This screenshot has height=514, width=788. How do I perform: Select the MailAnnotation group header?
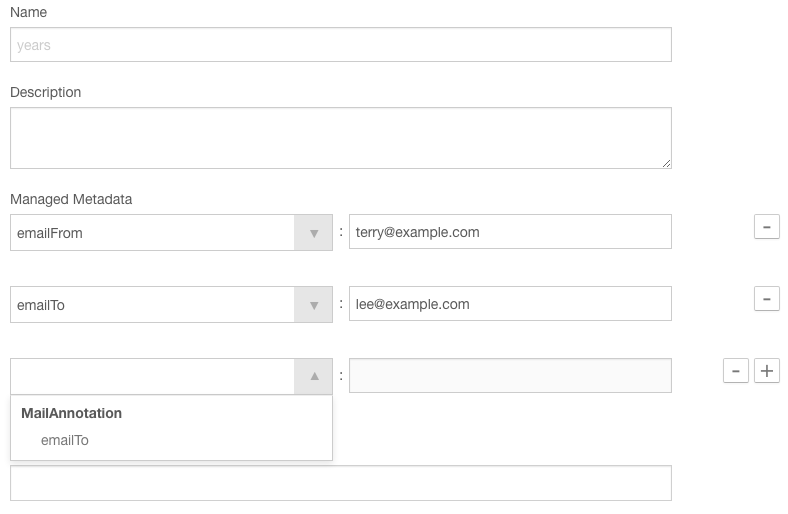(71, 413)
